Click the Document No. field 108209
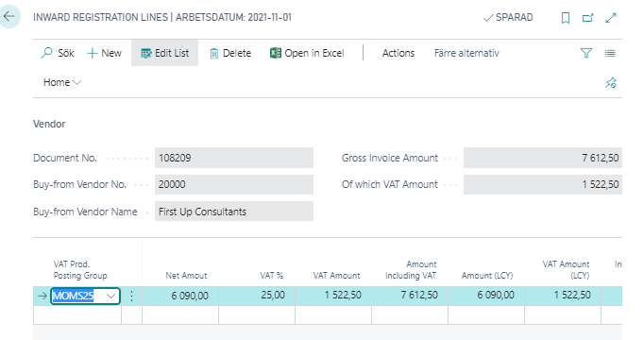The image size is (644, 340). point(234,158)
